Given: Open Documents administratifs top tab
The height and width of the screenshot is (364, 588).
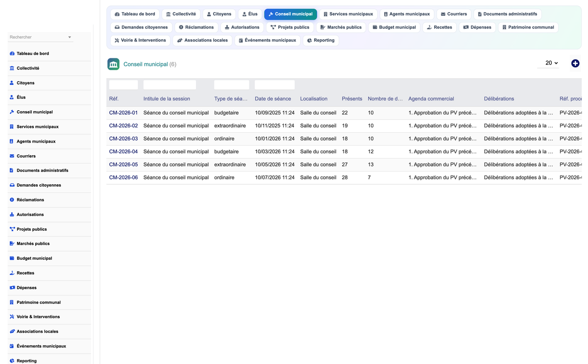Looking at the screenshot, I should 508,14.
